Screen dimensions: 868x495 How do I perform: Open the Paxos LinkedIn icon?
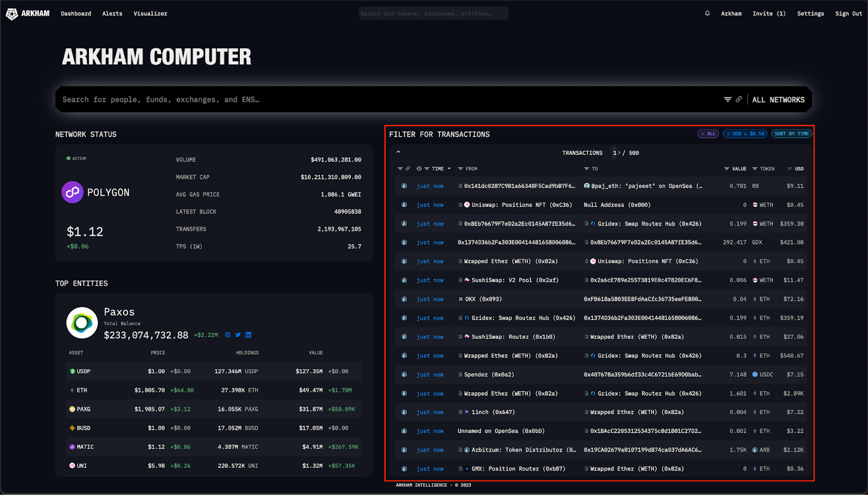[x=248, y=335]
